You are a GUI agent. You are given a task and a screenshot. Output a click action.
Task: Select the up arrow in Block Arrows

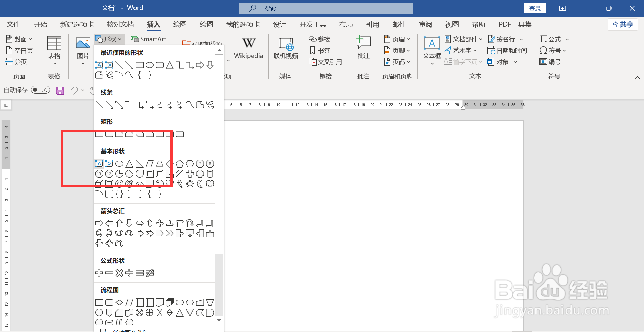pos(119,223)
